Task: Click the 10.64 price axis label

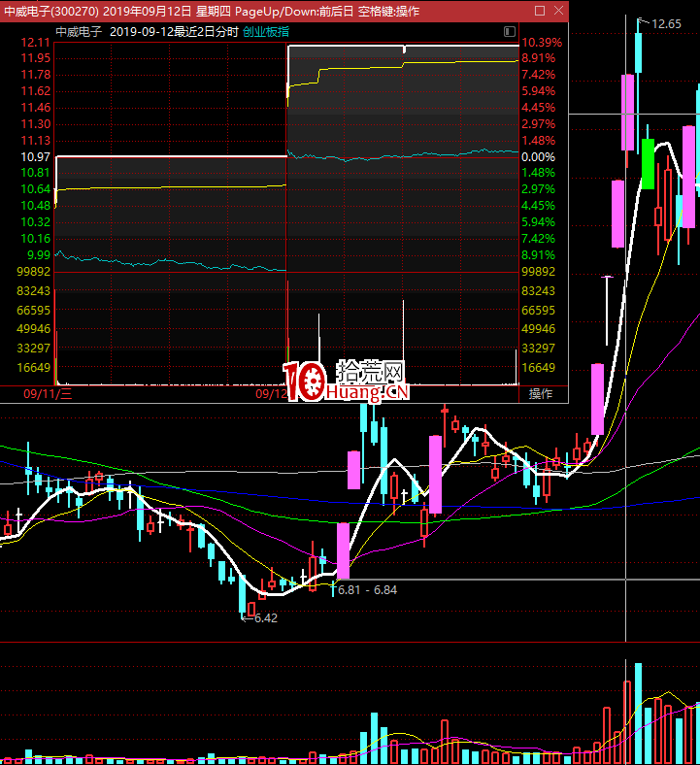Action: pyautogui.click(x=36, y=189)
